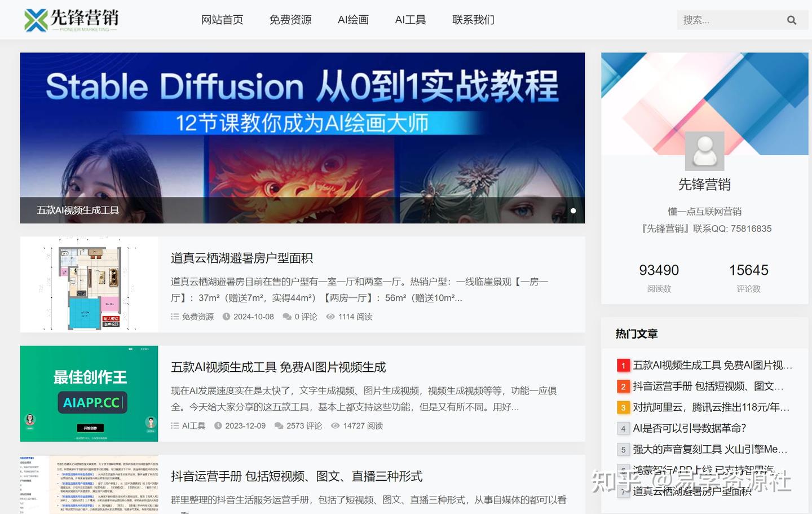Click the red rank badge 1

(623, 366)
